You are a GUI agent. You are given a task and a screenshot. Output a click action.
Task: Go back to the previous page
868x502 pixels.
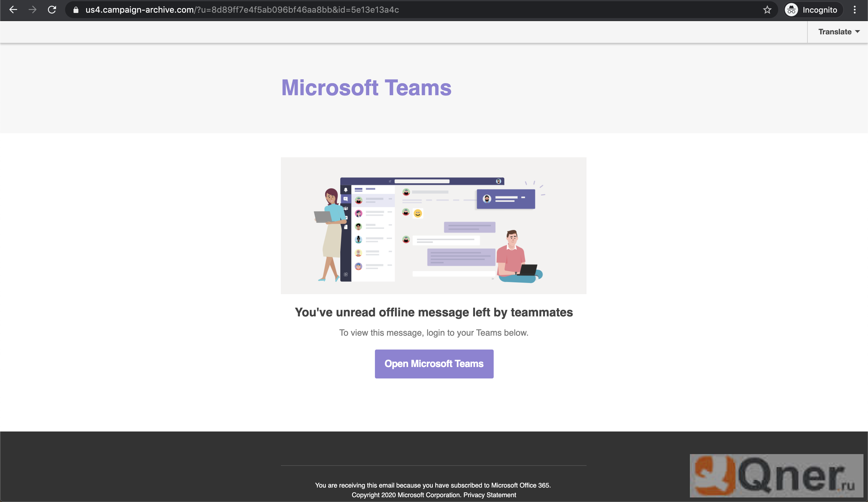[13, 10]
